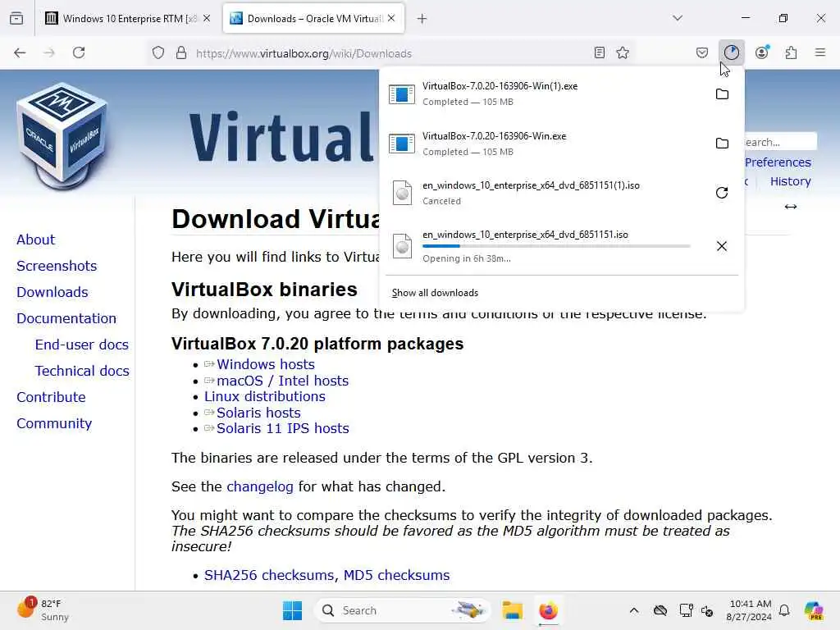840x630 pixels.
Task: Download the Windows hosts package
Action: pyautogui.click(x=266, y=364)
